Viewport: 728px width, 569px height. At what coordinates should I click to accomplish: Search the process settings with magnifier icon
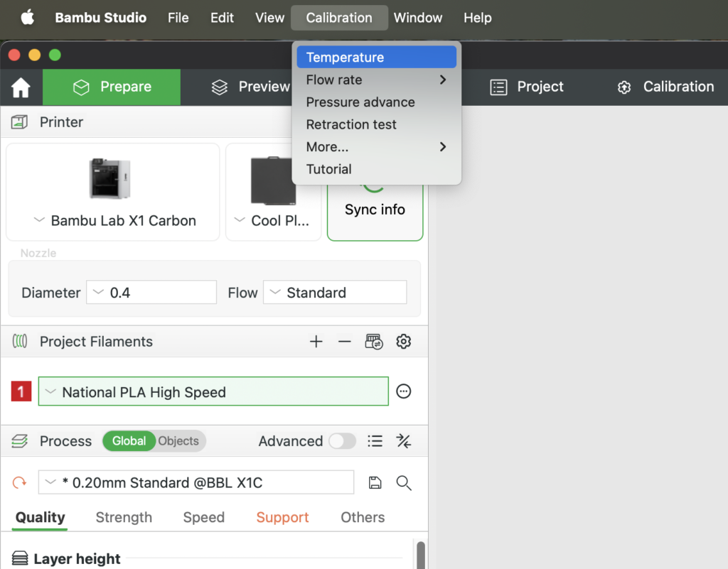[x=404, y=483]
